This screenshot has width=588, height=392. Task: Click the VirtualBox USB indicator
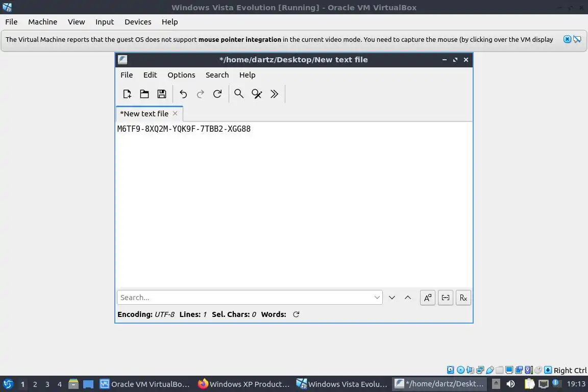click(x=490, y=370)
